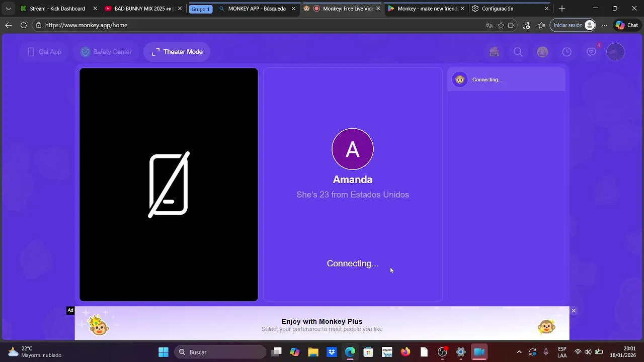The width and height of the screenshot is (644, 362).
Task: Open the Safety Center
Action: [x=106, y=52]
